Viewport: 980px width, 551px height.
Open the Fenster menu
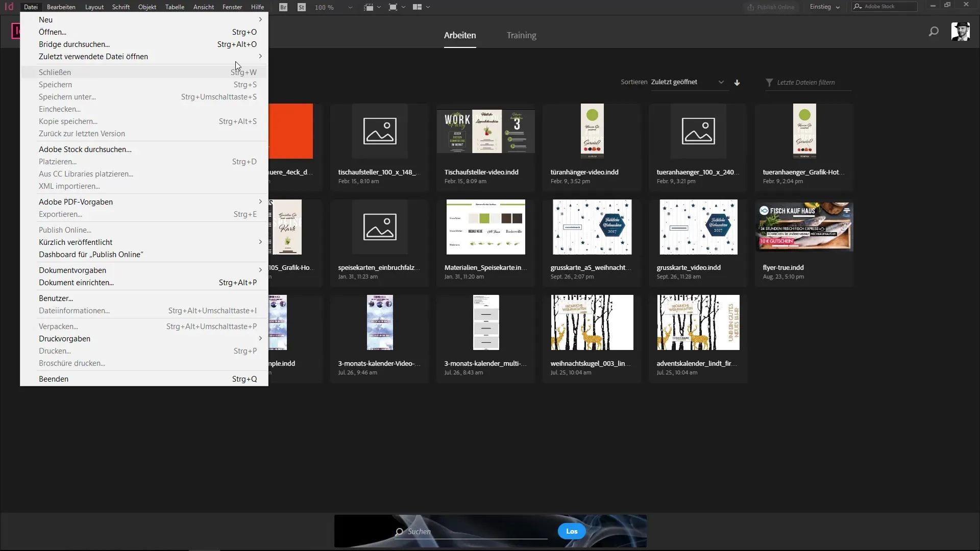pyautogui.click(x=232, y=7)
